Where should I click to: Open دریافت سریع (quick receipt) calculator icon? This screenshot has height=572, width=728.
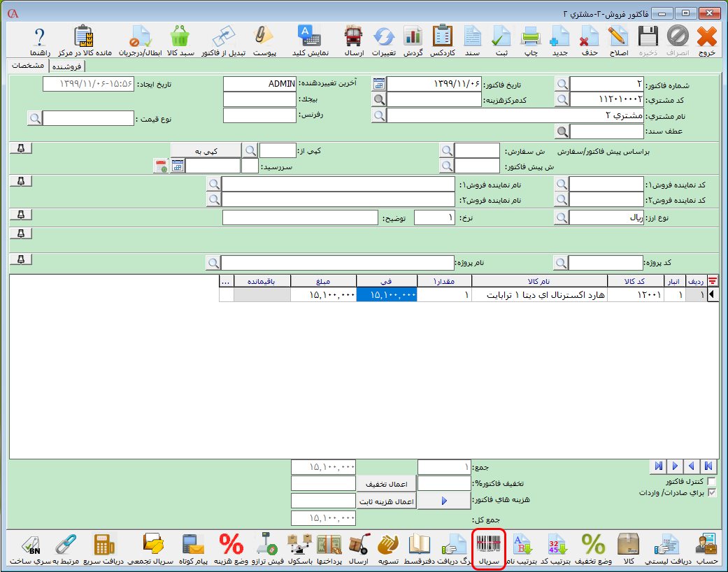click(104, 549)
